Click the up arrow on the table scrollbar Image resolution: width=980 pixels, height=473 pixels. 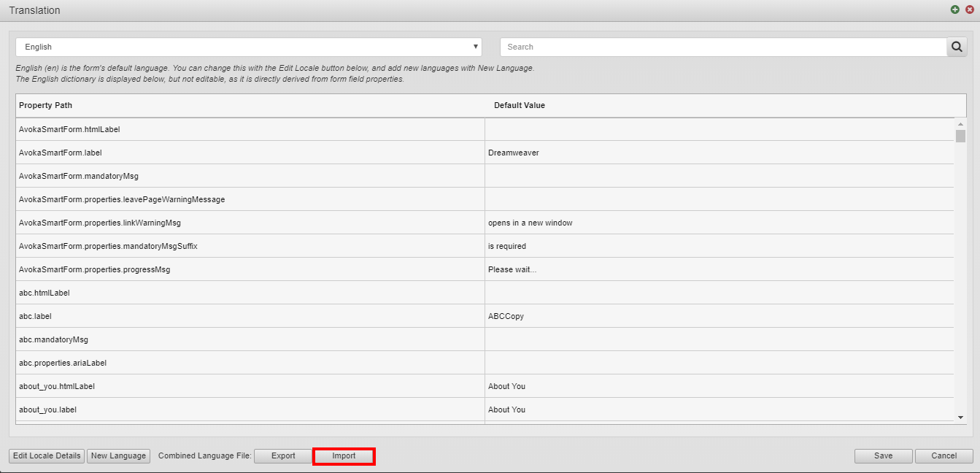pyautogui.click(x=961, y=123)
